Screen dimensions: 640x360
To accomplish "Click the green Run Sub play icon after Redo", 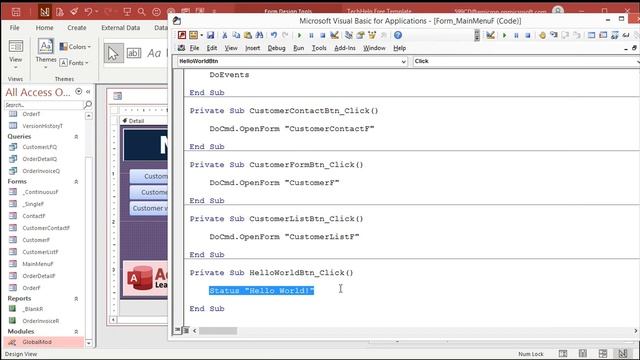I will coord(300,36).
